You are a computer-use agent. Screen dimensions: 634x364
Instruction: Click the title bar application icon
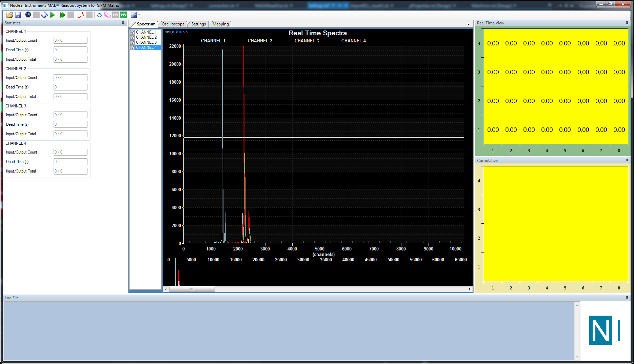point(5,5)
